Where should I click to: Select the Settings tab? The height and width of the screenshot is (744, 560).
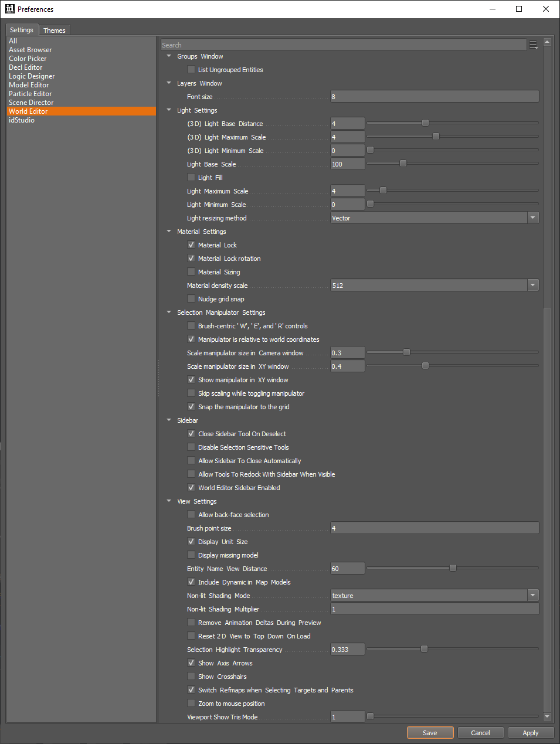click(x=22, y=30)
